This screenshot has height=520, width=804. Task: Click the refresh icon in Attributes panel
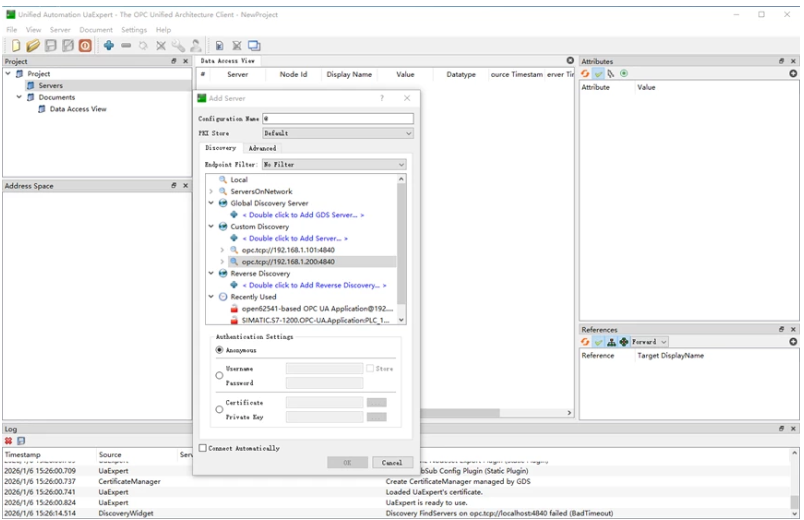coord(586,74)
